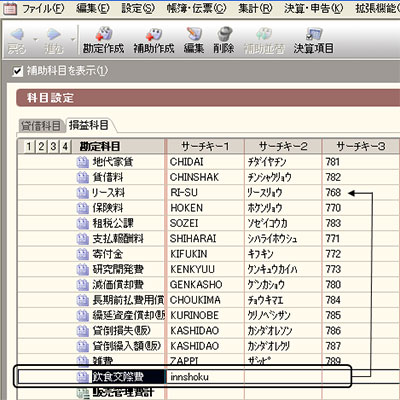Viewport: 400px width, 400px height.
Task: Select outline level 3 button
Action: click(53, 146)
